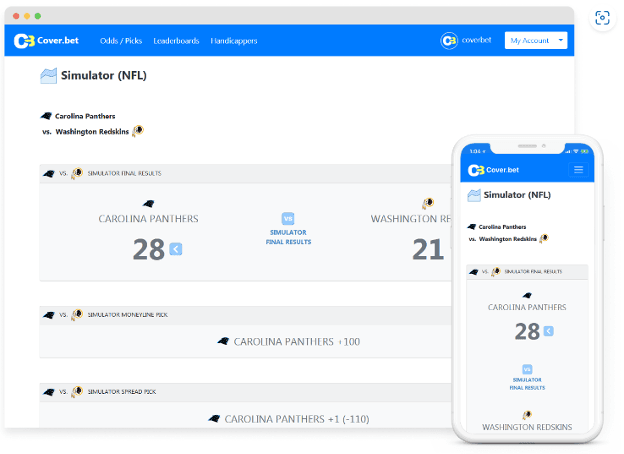
Task: Open the Odds / Picks menu
Action: tap(121, 41)
